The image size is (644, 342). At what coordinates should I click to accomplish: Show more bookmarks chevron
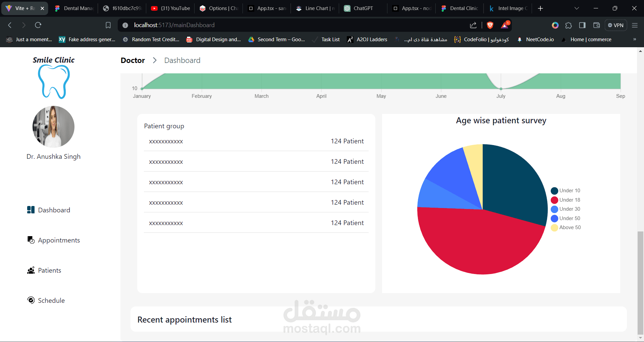(635, 39)
